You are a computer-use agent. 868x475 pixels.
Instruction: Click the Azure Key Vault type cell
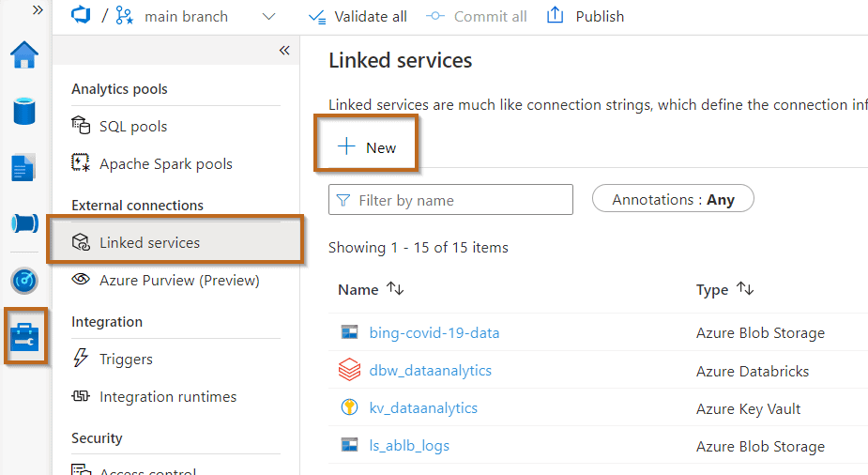pyautogui.click(x=749, y=408)
